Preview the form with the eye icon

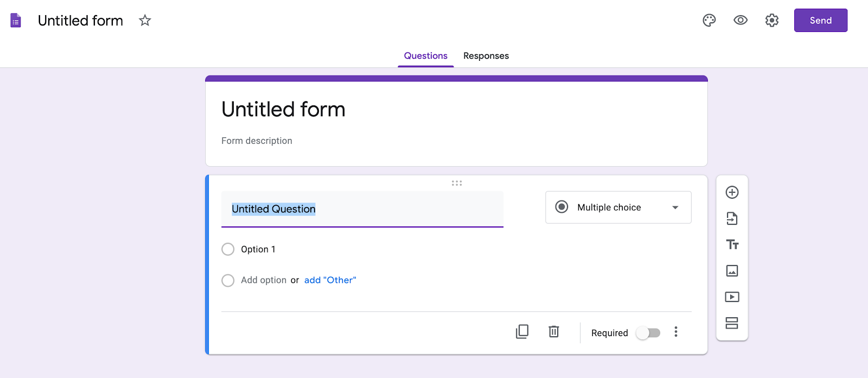click(x=741, y=21)
